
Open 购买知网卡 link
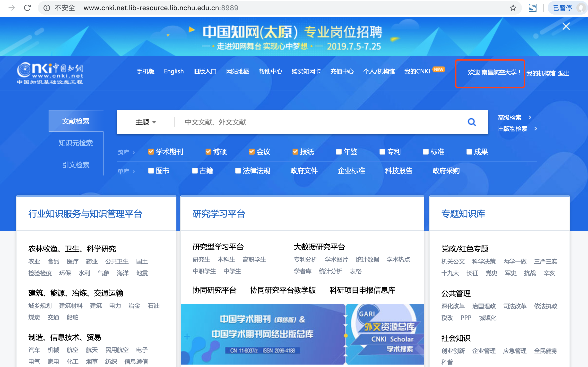coord(306,71)
